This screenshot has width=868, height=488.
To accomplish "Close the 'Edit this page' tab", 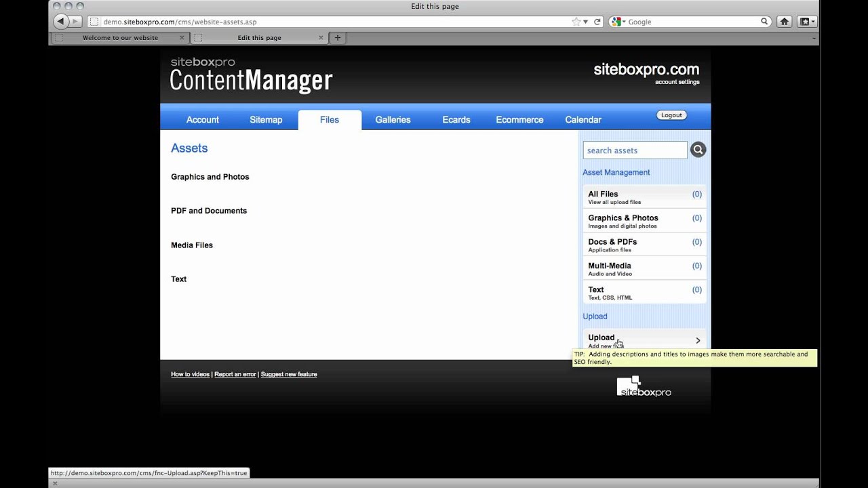I will pos(321,37).
